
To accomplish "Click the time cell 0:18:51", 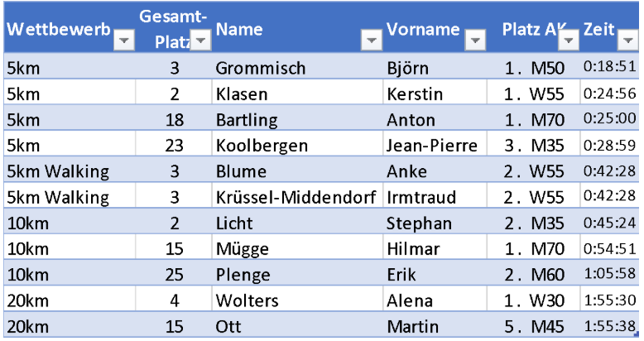I will (x=609, y=68).
